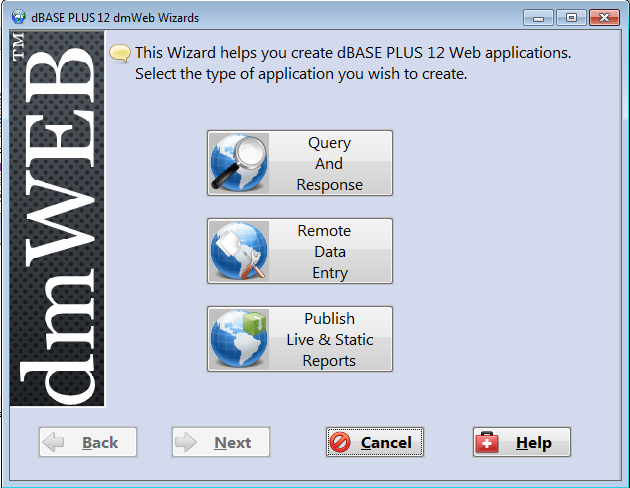
Task: Click the gray left arrow on Back
Action: pos(53,442)
